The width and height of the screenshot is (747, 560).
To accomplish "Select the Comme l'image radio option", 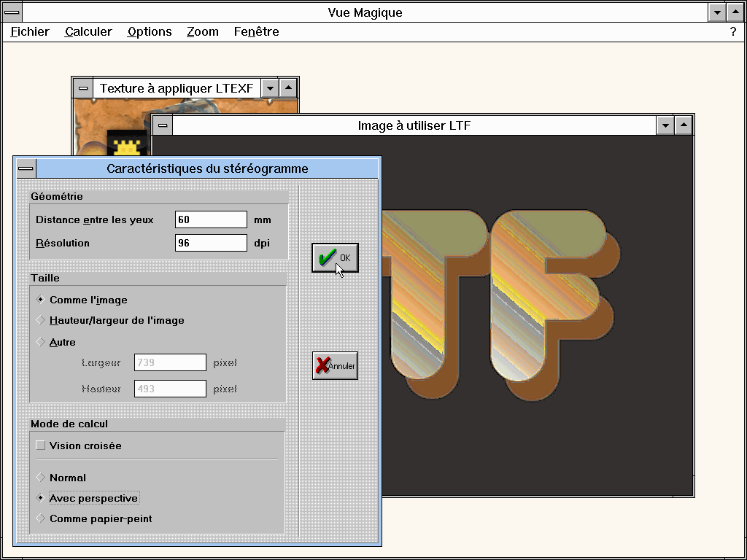I will (82, 300).
